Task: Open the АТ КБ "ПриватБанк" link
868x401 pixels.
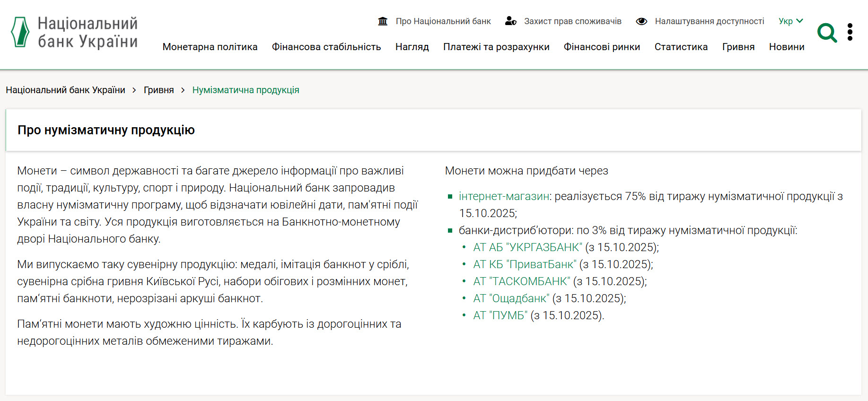Action: (x=525, y=264)
